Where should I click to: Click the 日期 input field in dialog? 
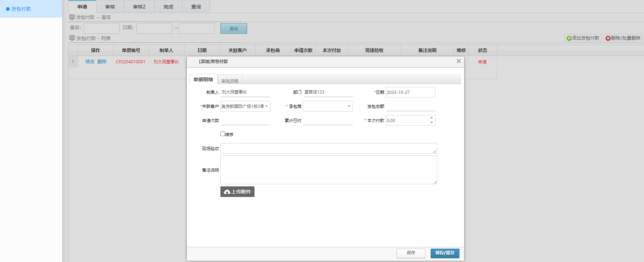tap(410, 92)
